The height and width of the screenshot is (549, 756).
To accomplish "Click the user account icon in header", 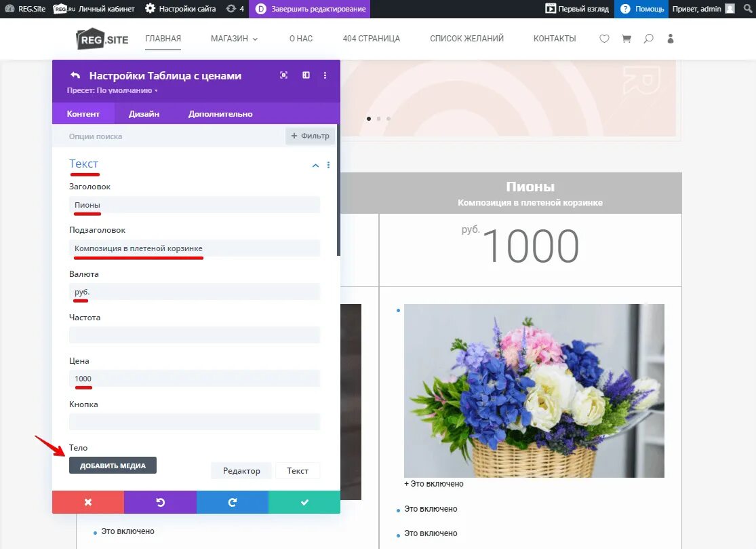I will 670,39.
